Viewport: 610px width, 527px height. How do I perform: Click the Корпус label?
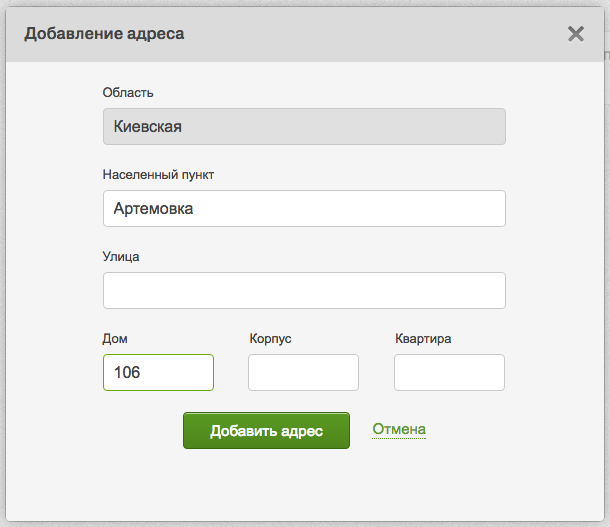click(x=270, y=338)
